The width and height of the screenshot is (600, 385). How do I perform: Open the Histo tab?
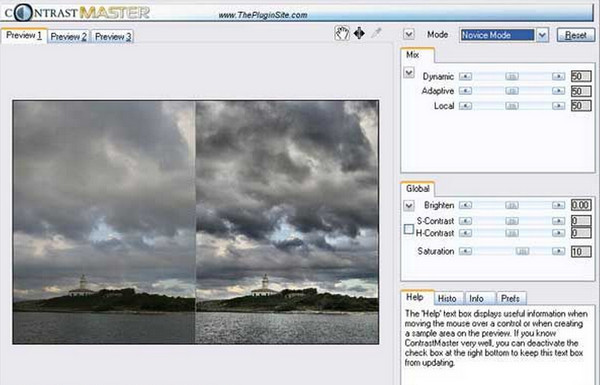pos(447,299)
